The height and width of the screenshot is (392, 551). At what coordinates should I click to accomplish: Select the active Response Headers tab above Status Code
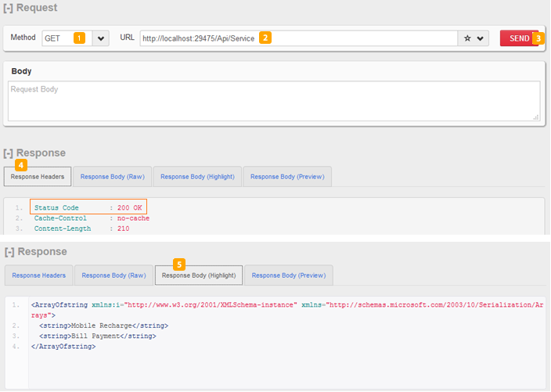coord(38,177)
